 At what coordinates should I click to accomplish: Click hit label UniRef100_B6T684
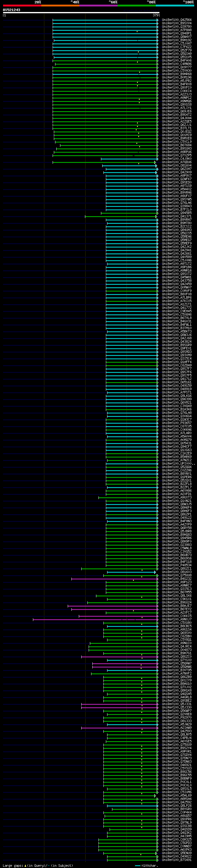[x=177, y=145]
